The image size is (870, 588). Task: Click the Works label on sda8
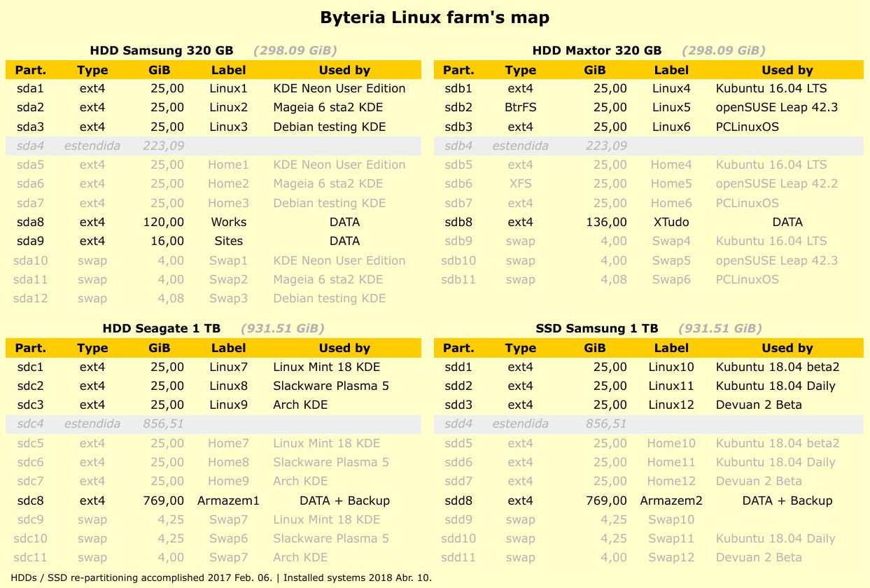coord(228,222)
